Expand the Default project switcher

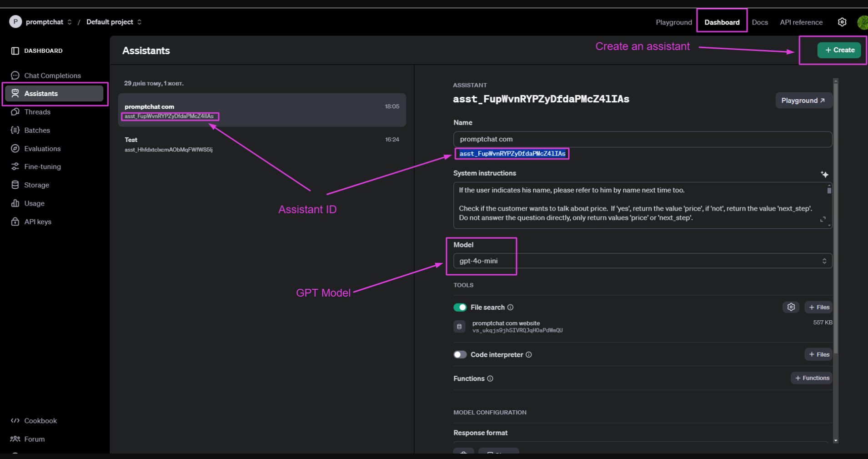[x=139, y=22]
